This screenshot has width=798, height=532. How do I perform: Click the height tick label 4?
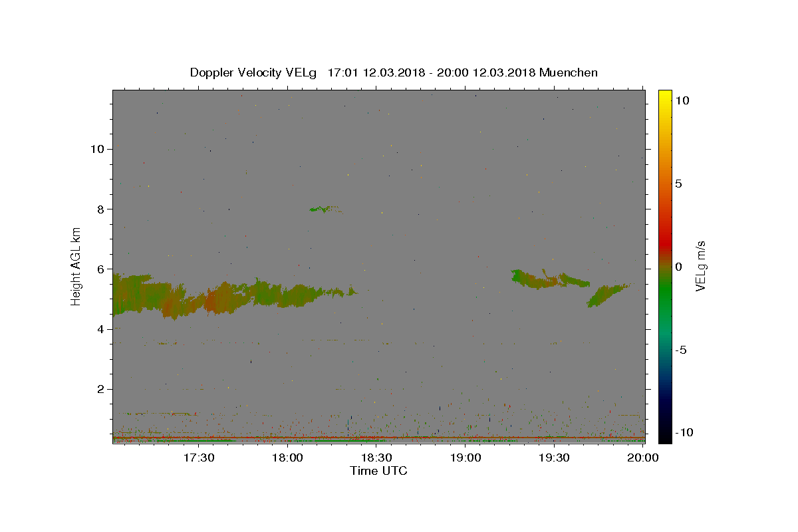[100, 329]
